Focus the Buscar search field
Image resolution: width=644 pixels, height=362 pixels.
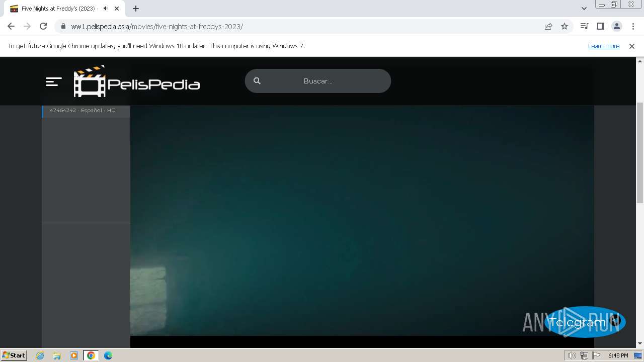click(x=318, y=81)
